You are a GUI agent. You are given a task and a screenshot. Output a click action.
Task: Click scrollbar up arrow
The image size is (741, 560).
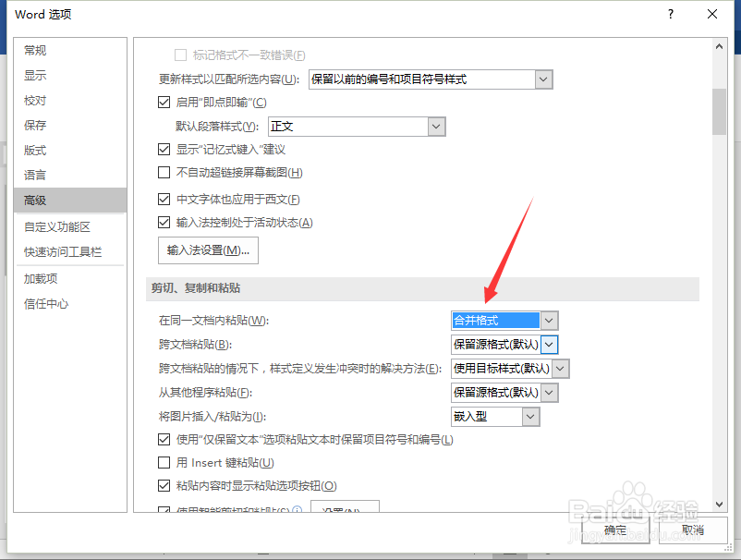(719, 46)
